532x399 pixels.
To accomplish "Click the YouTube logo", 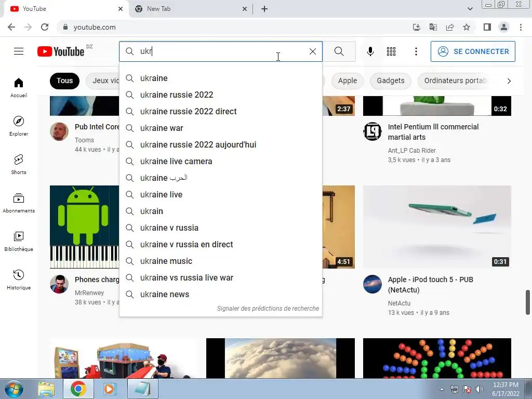I will point(61,51).
